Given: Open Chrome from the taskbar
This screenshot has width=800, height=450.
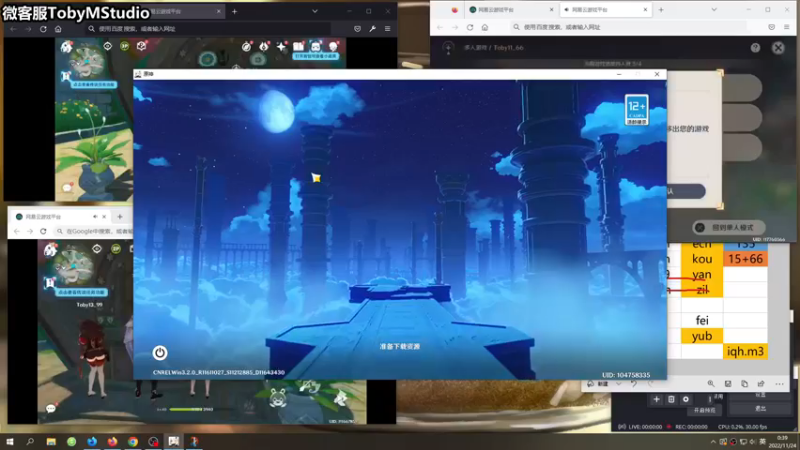Looking at the screenshot, I should pos(133,441).
